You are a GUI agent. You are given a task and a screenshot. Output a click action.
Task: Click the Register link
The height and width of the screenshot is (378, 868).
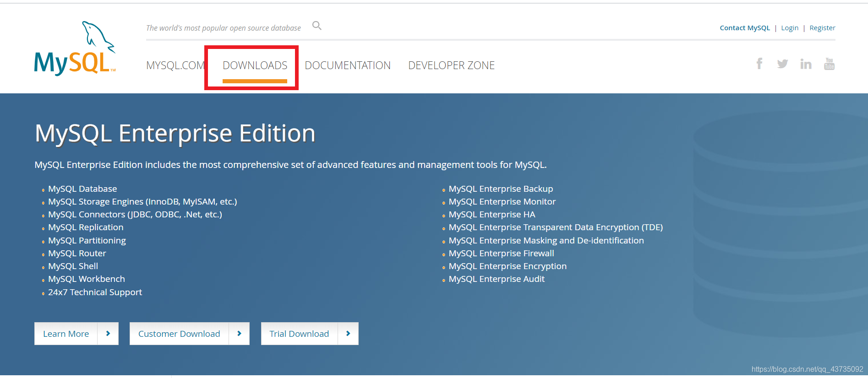822,28
